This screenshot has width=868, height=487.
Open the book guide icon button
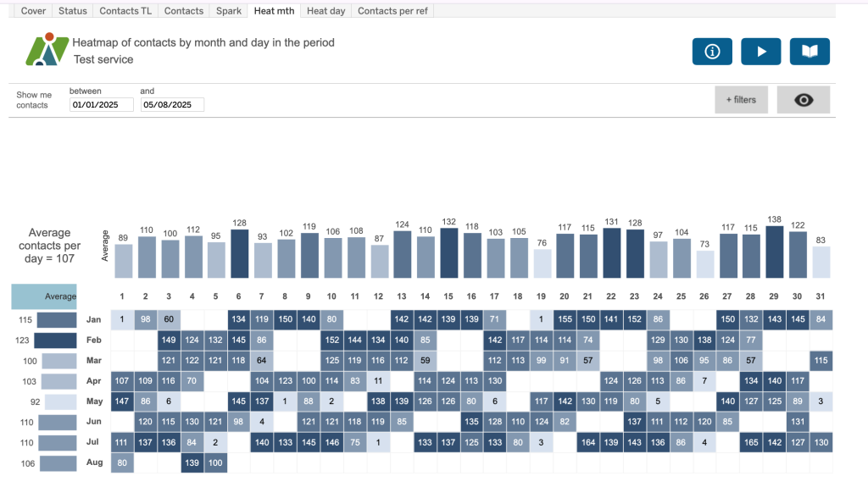point(810,52)
